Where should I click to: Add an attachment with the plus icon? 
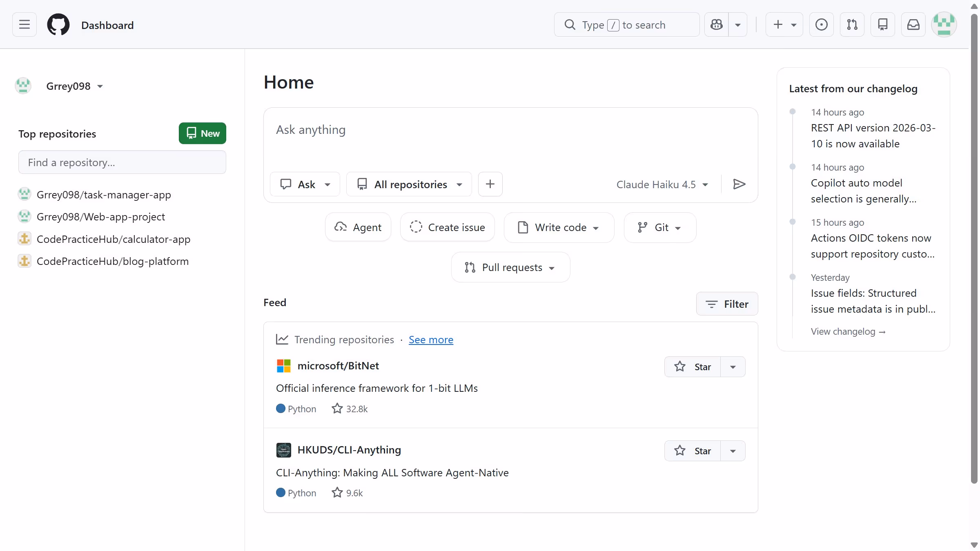(x=490, y=184)
